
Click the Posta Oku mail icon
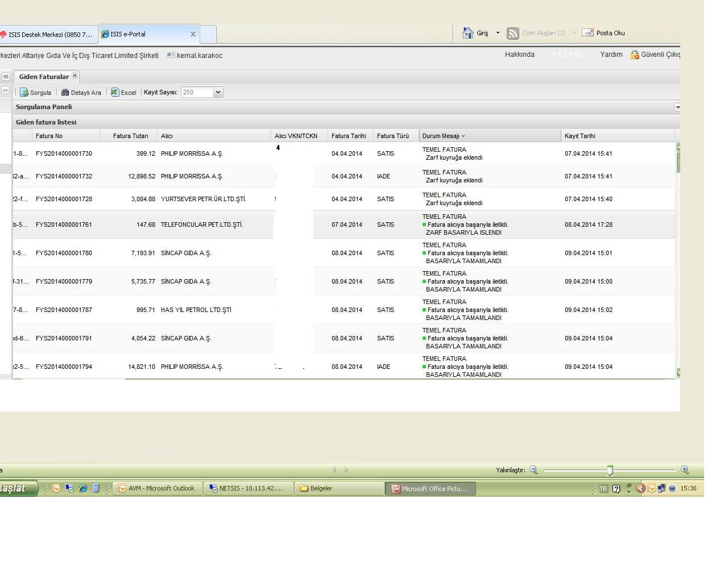588,33
